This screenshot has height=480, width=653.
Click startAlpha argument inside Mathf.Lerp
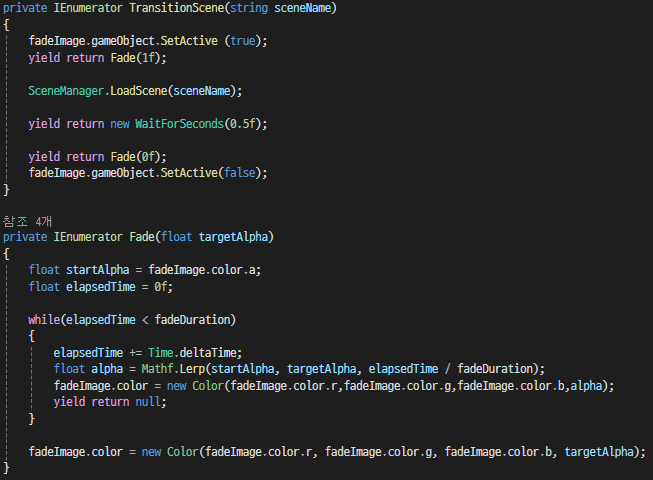tap(243, 369)
